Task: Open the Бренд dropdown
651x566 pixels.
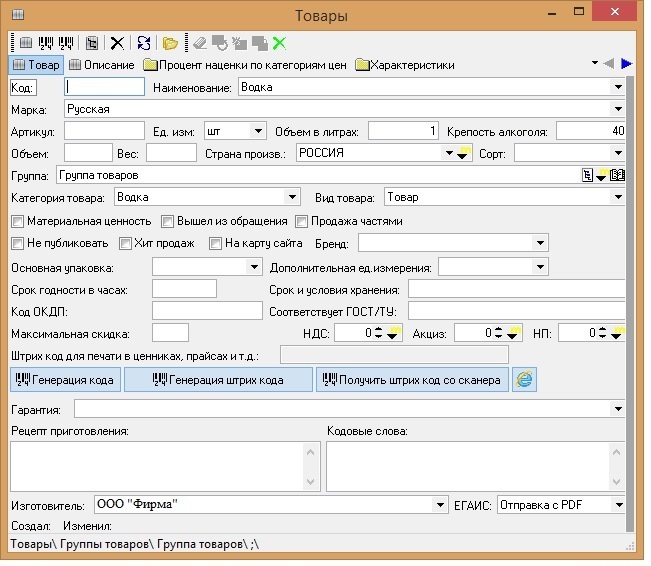Action: [540, 243]
